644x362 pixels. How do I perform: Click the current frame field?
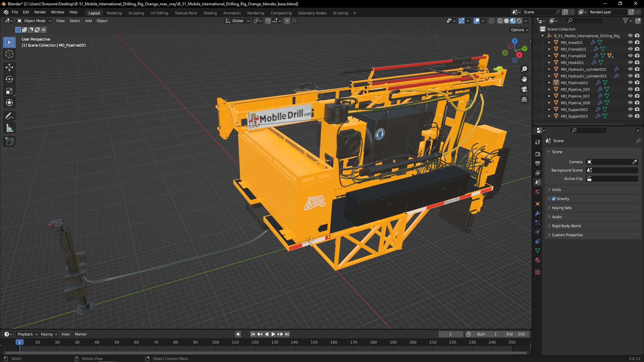tap(450, 334)
